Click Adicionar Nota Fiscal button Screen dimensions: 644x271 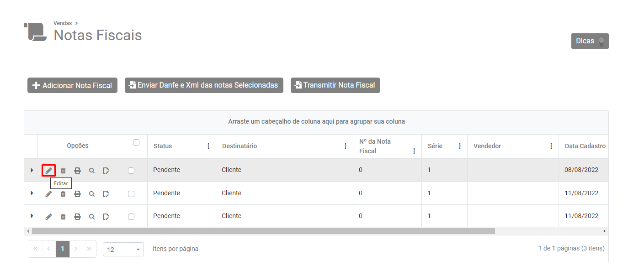pyautogui.click(x=73, y=85)
